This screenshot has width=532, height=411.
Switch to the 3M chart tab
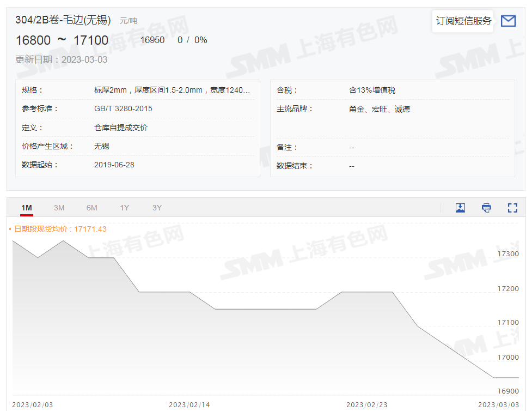pos(59,208)
